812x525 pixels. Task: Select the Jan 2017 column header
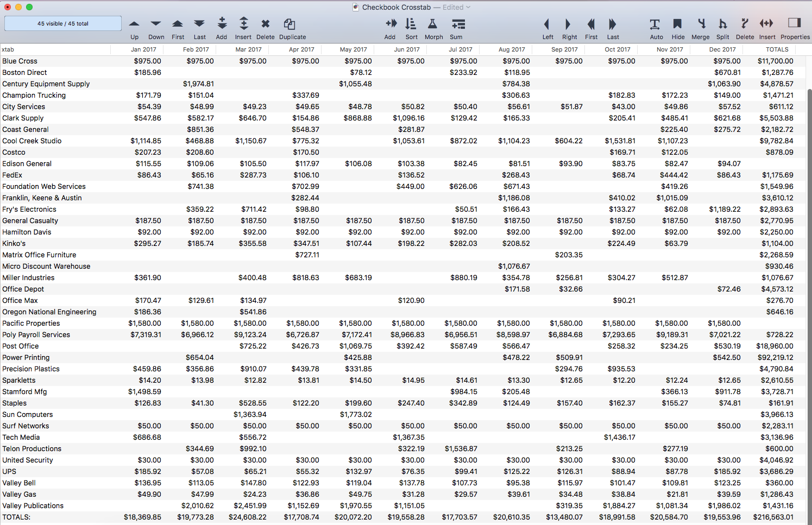click(x=143, y=49)
